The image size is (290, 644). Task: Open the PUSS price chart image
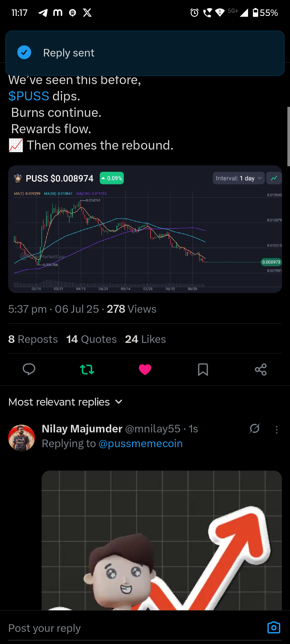[x=145, y=229]
